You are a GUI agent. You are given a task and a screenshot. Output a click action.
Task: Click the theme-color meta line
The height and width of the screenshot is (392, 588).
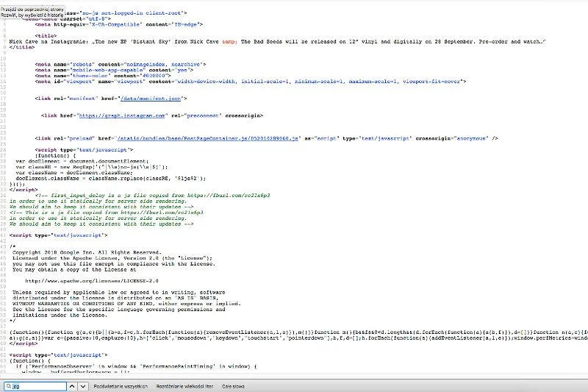click(103, 76)
